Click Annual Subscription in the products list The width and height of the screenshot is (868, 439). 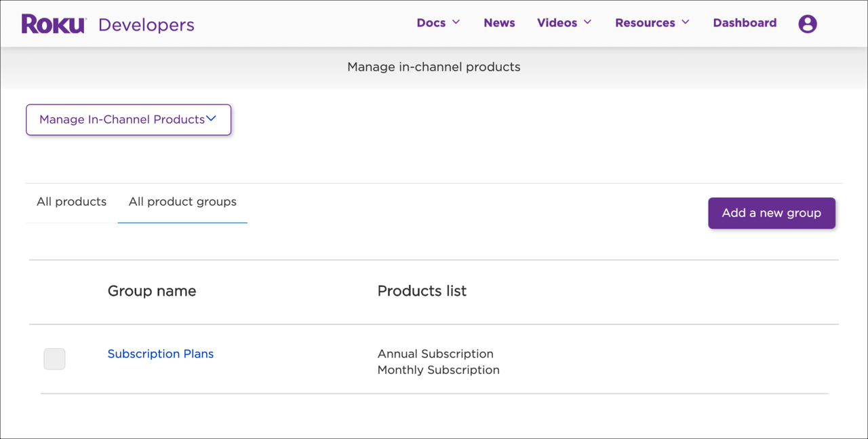coord(435,354)
